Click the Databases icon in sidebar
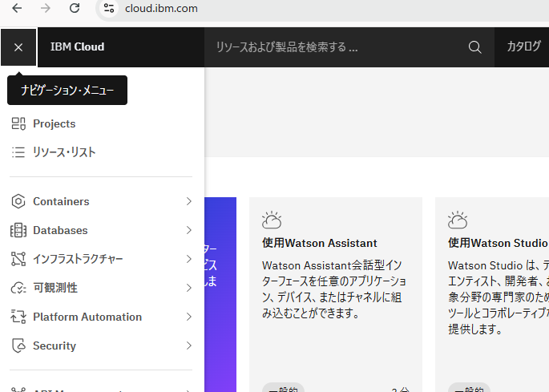The height and width of the screenshot is (392, 549). coord(18,231)
